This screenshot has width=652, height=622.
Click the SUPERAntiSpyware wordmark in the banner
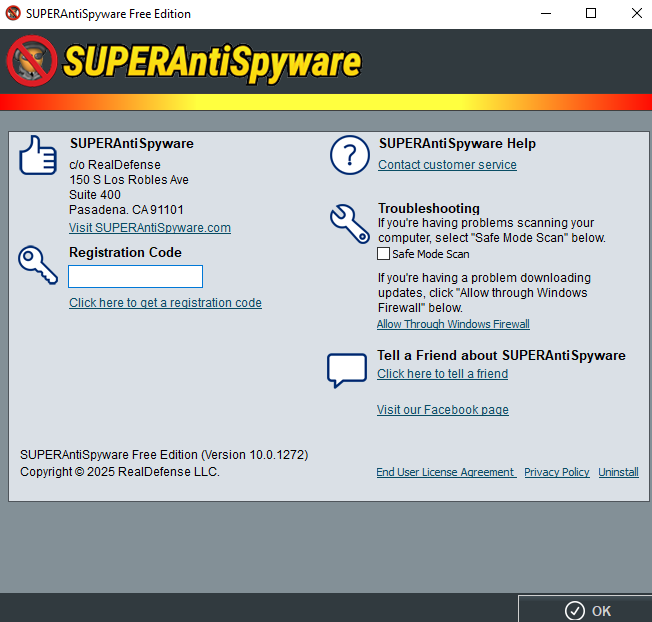[212, 62]
